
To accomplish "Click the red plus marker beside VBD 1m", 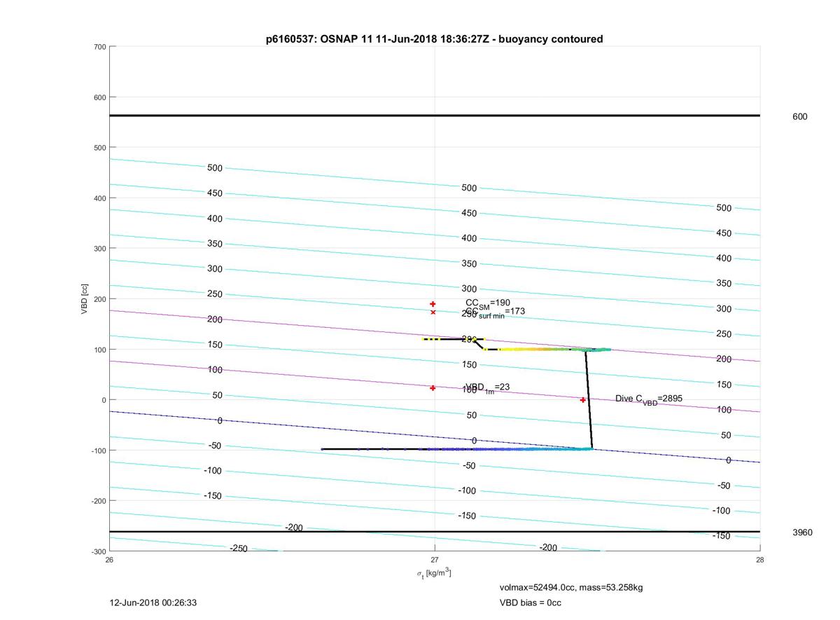I will pyautogui.click(x=433, y=388).
